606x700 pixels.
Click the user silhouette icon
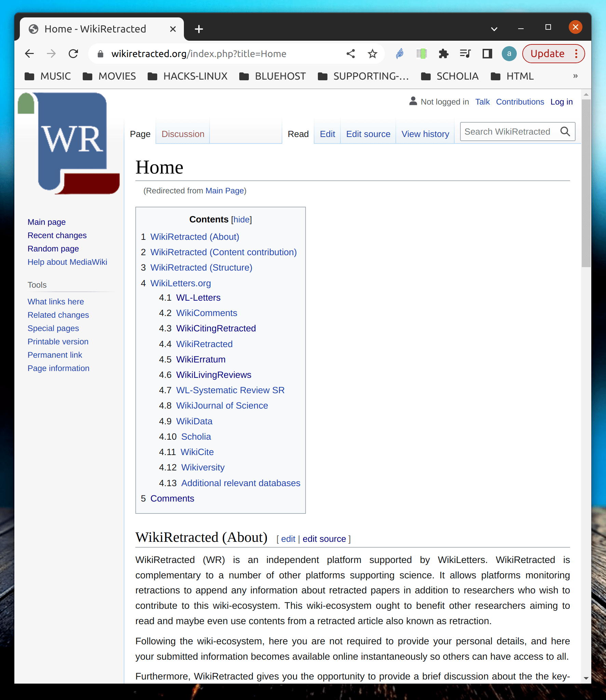pos(413,101)
